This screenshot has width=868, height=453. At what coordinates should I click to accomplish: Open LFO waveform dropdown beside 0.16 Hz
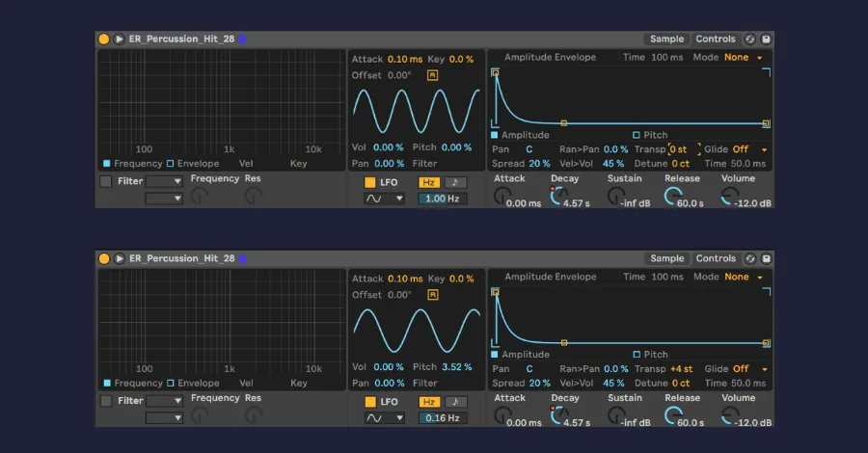(x=384, y=417)
